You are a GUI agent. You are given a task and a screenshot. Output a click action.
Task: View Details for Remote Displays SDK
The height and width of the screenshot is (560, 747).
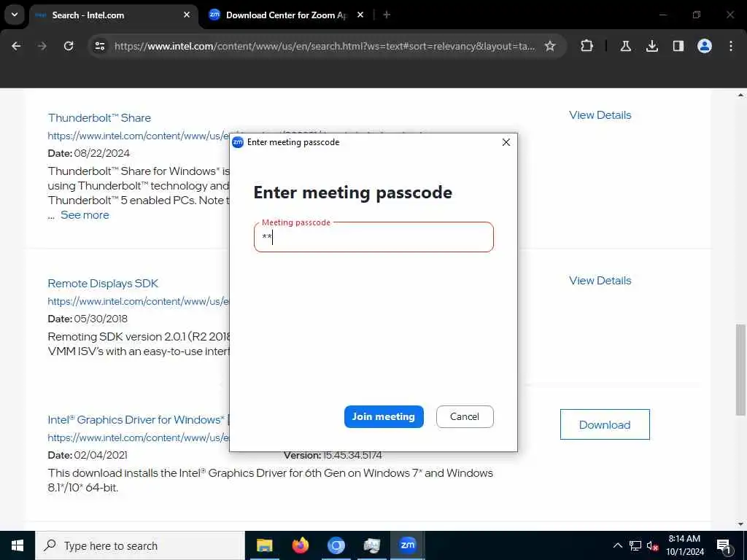tap(600, 281)
